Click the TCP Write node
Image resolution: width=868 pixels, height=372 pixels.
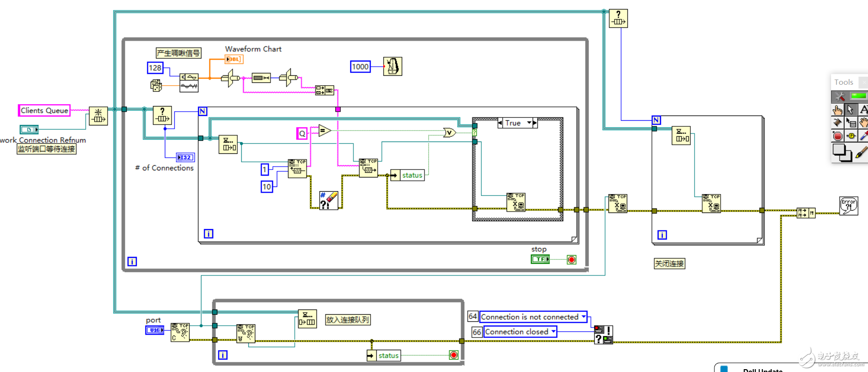[368, 168]
